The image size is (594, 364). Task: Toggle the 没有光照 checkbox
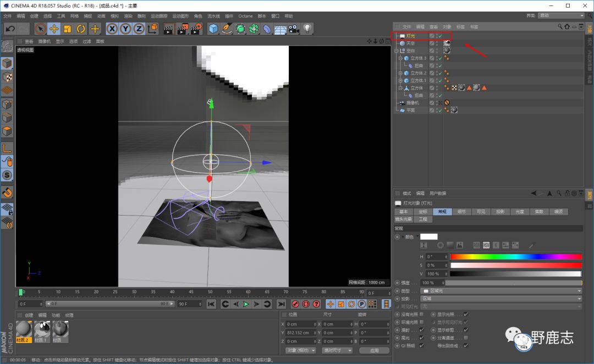(421, 315)
